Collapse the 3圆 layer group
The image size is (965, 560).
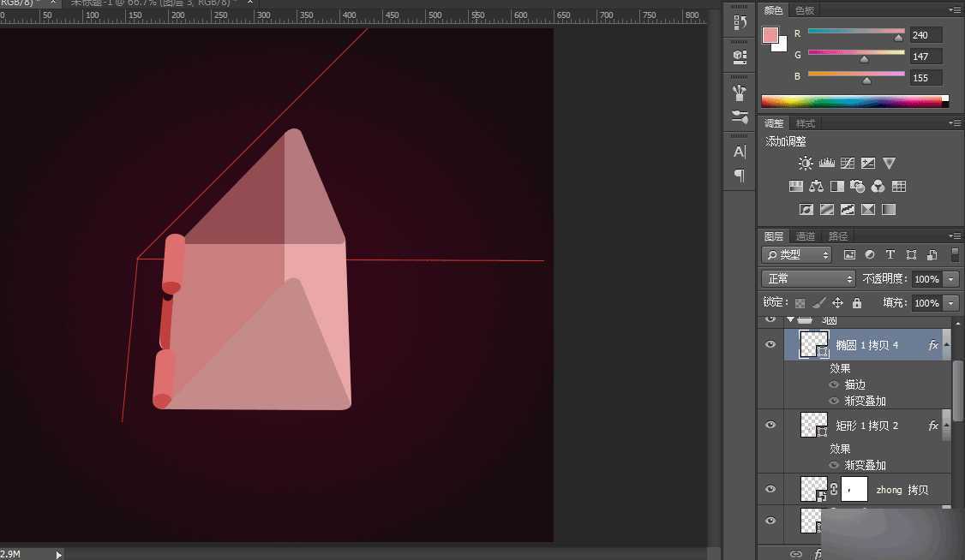click(x=790, y=319)
